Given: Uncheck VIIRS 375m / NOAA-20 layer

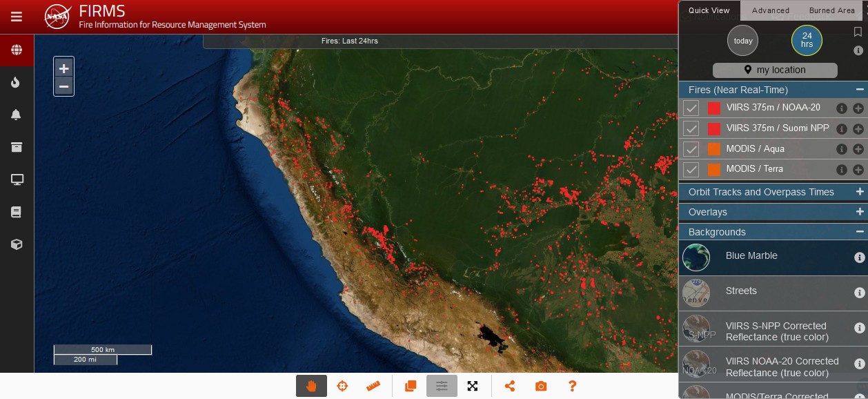Looking at the screenshot, I should pyautogui.click(x=691, y=108).
